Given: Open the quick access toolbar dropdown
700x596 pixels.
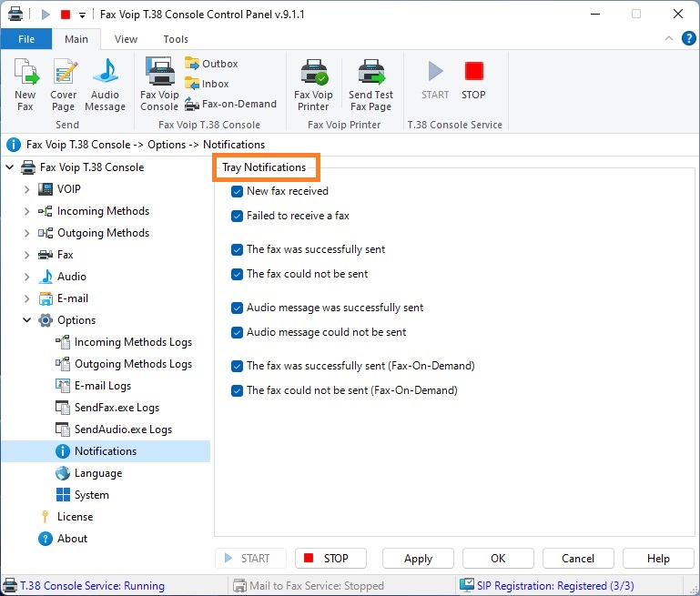Looking at the screenshot, I should tap(82, 15).
